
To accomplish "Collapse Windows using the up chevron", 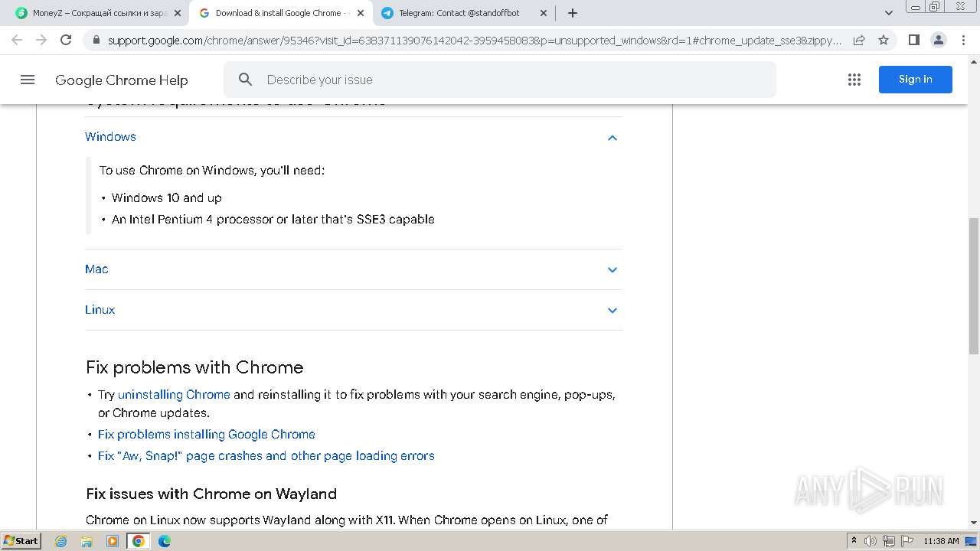I will coord(612,138).
